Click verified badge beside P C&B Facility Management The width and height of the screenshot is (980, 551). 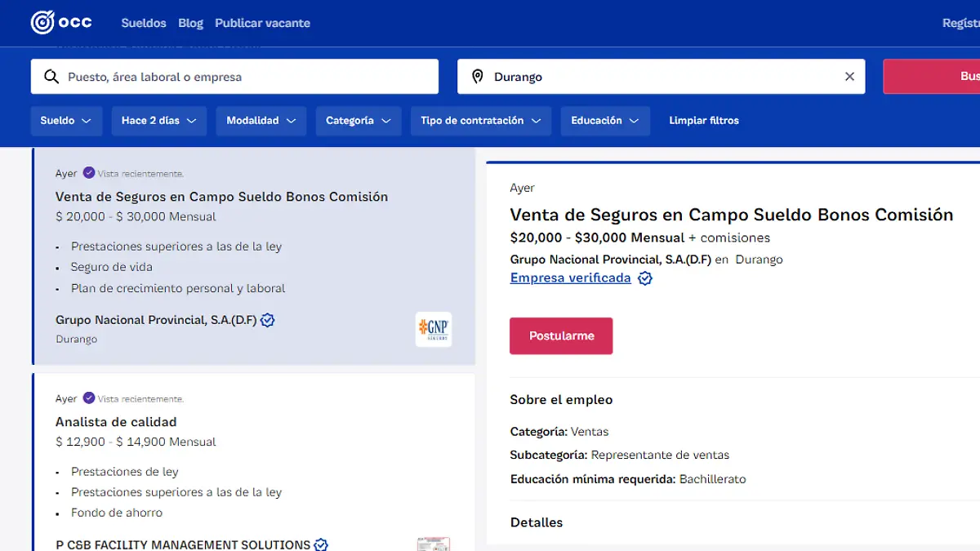coord(321,544)
